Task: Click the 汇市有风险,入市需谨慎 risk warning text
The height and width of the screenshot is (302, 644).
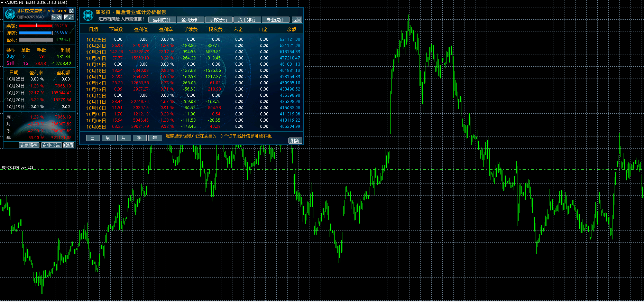Action: point(121,19)
